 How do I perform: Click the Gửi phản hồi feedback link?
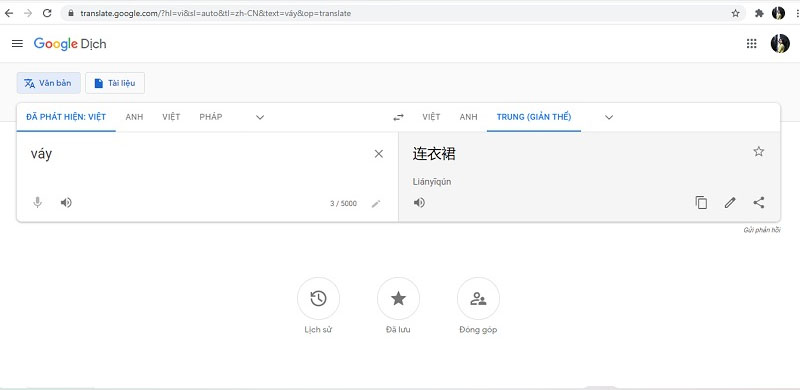point(762,230)
